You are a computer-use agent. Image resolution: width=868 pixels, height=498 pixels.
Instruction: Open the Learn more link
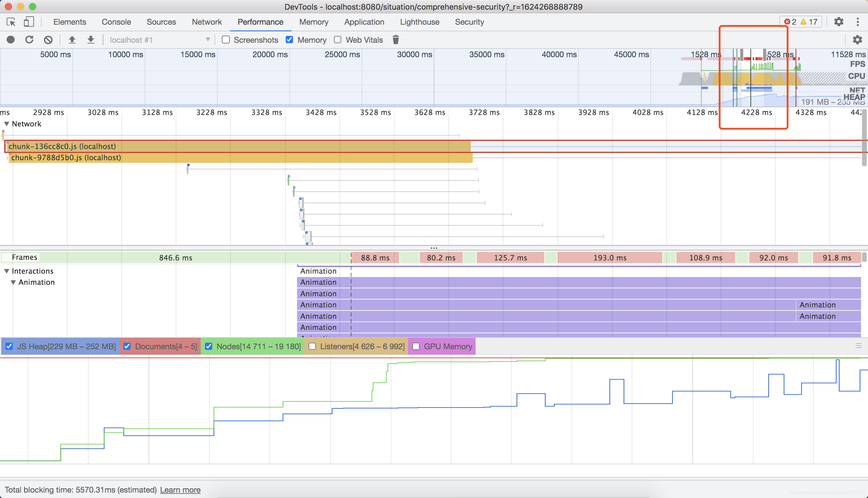coord(180,490)
